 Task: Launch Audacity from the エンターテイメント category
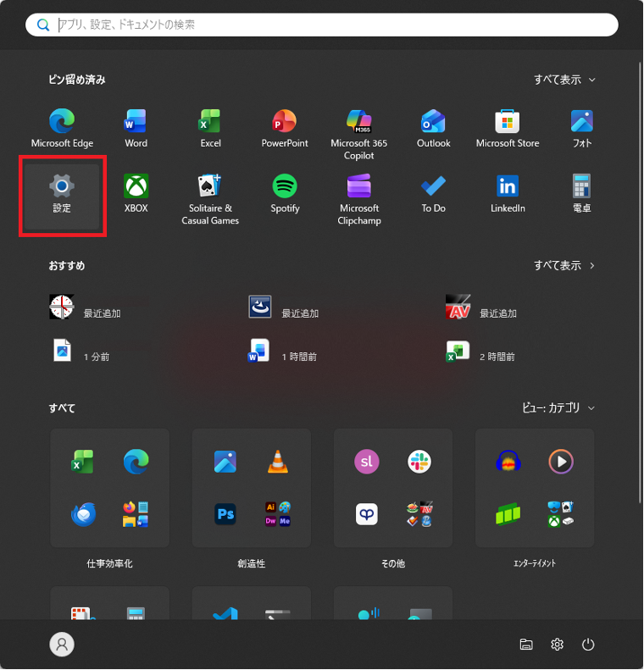[x=508, y=462]
